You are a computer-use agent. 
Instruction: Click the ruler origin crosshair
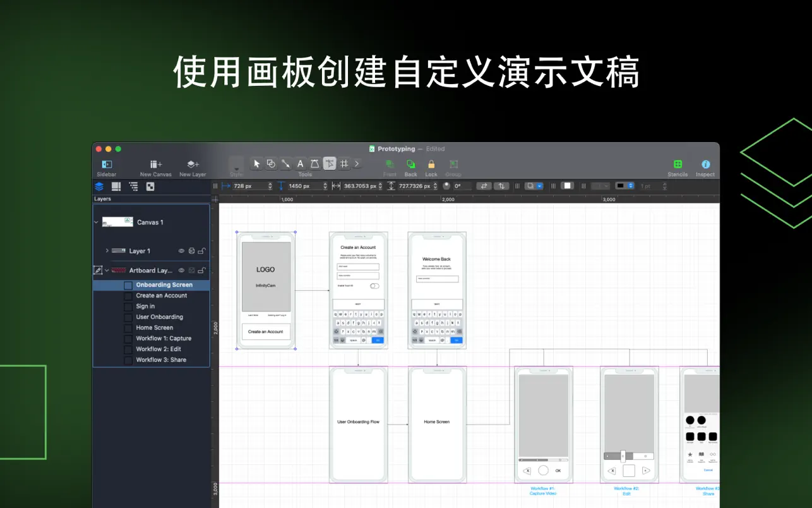coord(215,199)
